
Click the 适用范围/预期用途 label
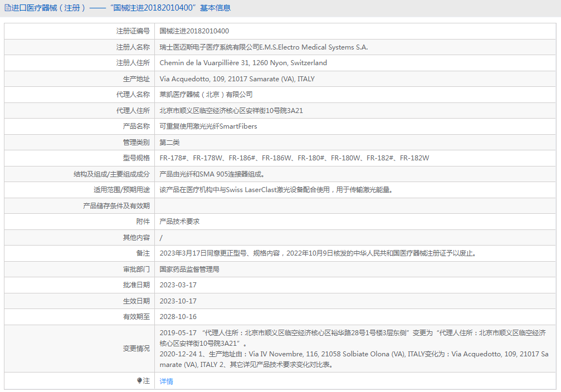(x=121, y=190)
